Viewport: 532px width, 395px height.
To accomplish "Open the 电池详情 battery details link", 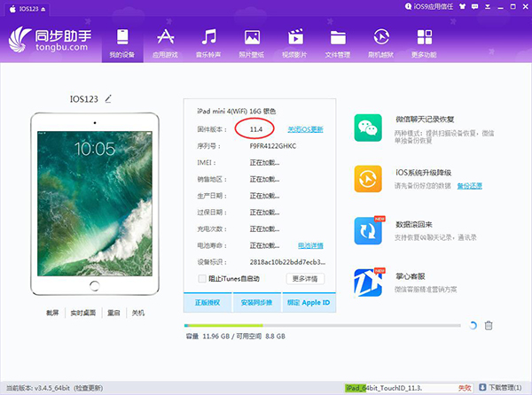I will pos(310,245).
